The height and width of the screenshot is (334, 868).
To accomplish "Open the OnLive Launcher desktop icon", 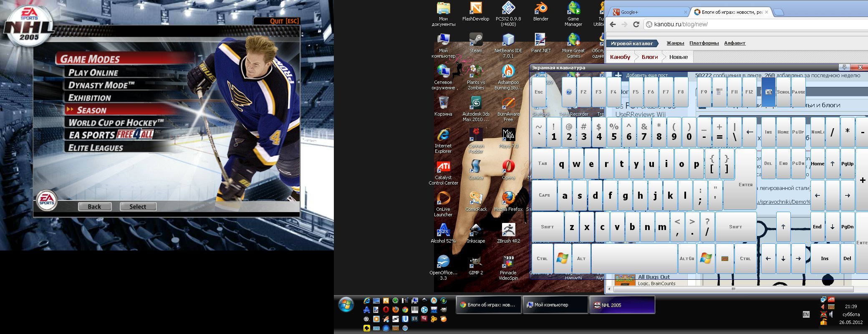I will 443,205.
